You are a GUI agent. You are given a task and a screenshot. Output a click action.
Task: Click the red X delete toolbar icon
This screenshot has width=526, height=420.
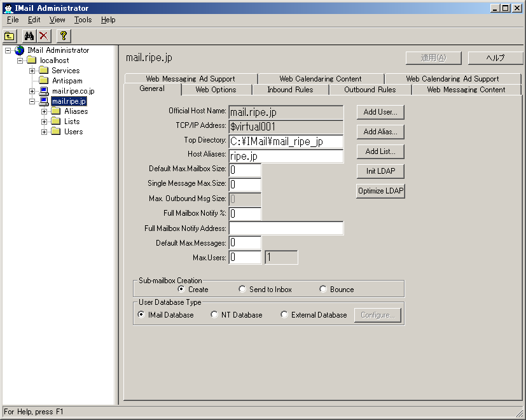coord(43,36)
